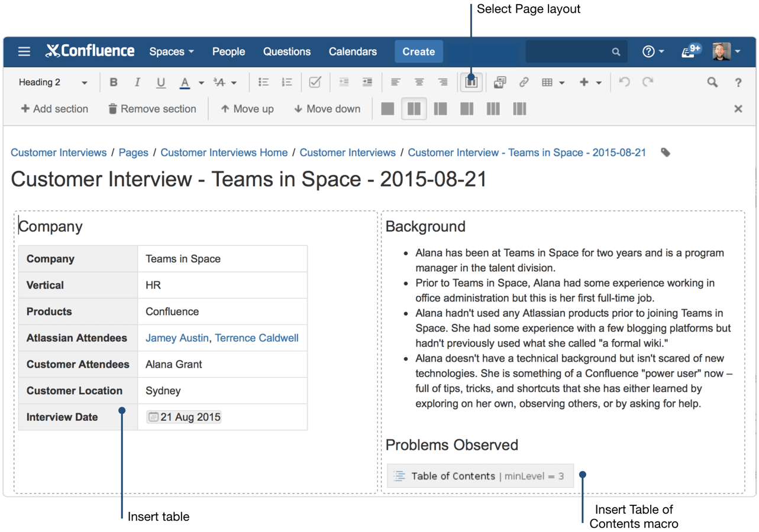Screen dimensions: 759x532
Task: Open Customer Interviews space breadcrumb
Action: (59, 153)
